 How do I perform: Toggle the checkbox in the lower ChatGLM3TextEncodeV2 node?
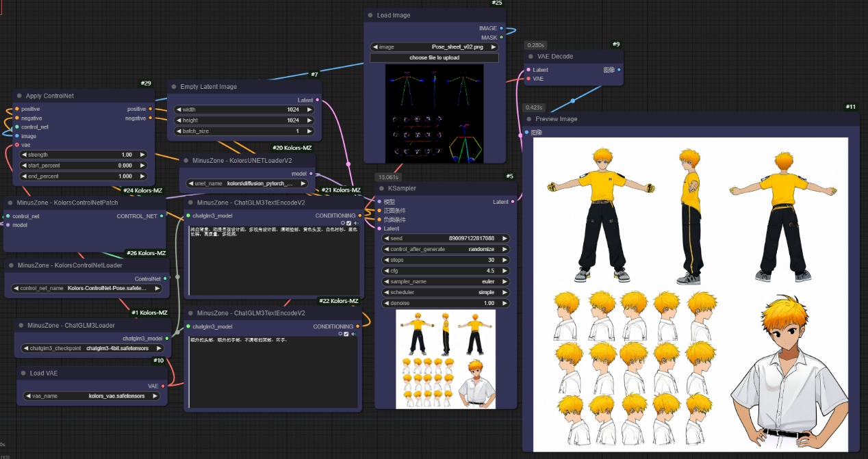347,334
